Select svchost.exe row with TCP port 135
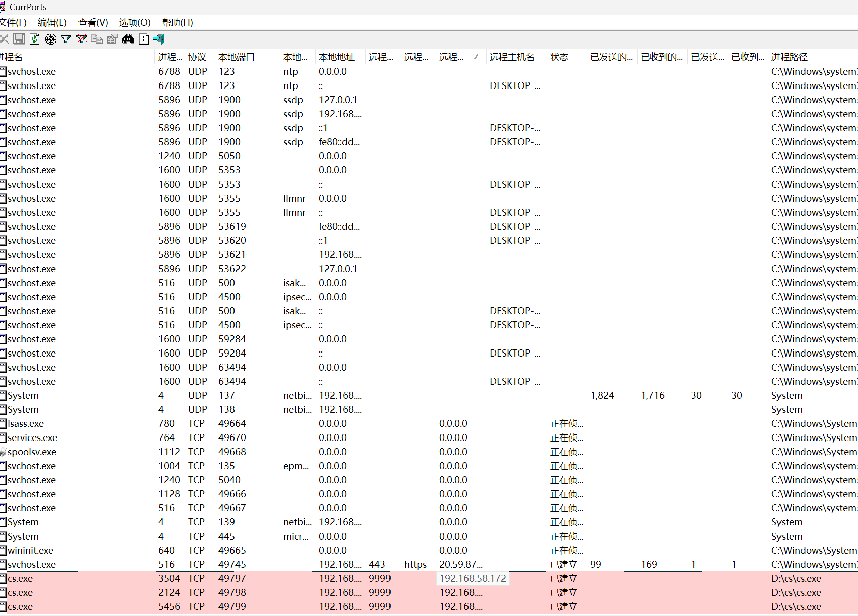Image resolution: width=858 pixels, height=616 pixels. click(x=429, y=466)
